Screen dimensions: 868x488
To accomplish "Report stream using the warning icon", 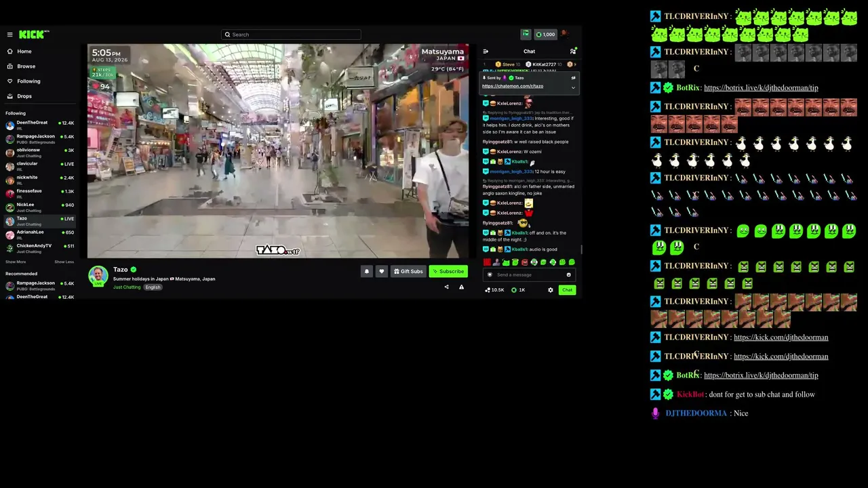I will coord(461,287).
